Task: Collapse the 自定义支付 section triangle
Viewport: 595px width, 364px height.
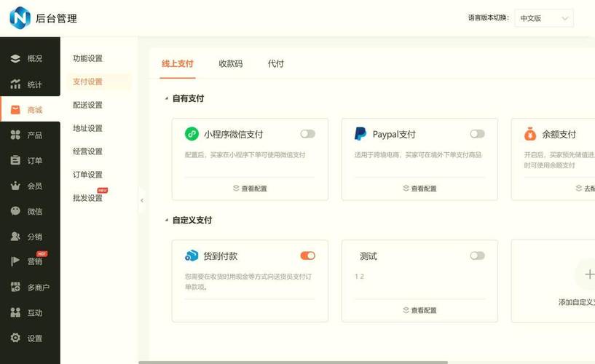Action: pyautogui.click(x=166, y=221)
